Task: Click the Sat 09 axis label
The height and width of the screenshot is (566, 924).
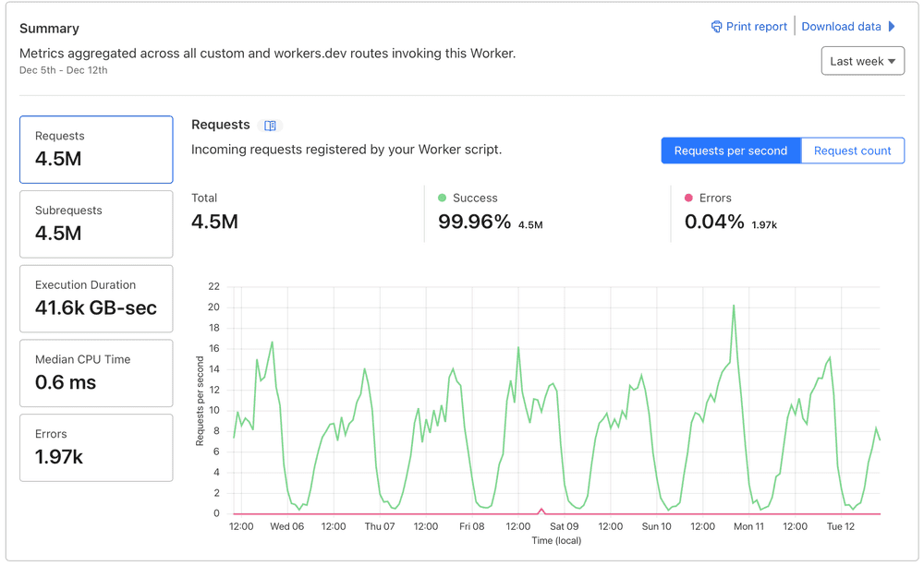Action: pos(563,525)
